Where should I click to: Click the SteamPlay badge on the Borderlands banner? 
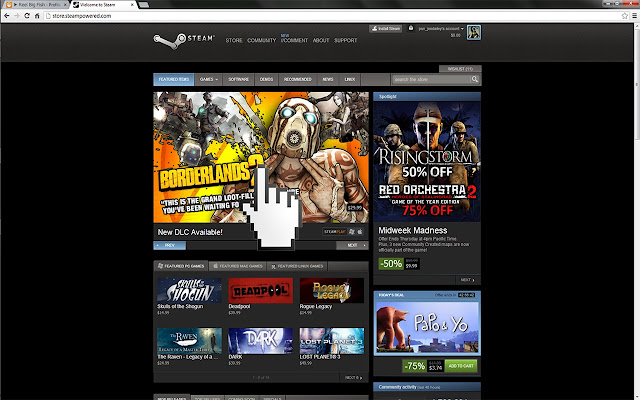point(335,232)
